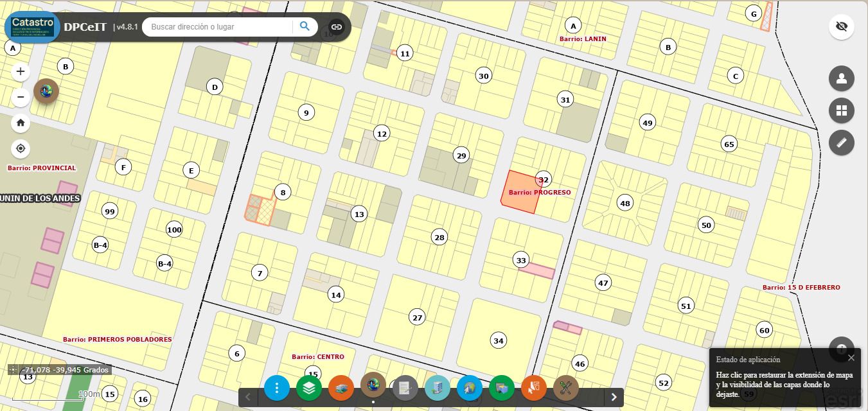Viewport: 868px width, 411px height.
Task: Open the green layers list widget
Action: [309, 388]
